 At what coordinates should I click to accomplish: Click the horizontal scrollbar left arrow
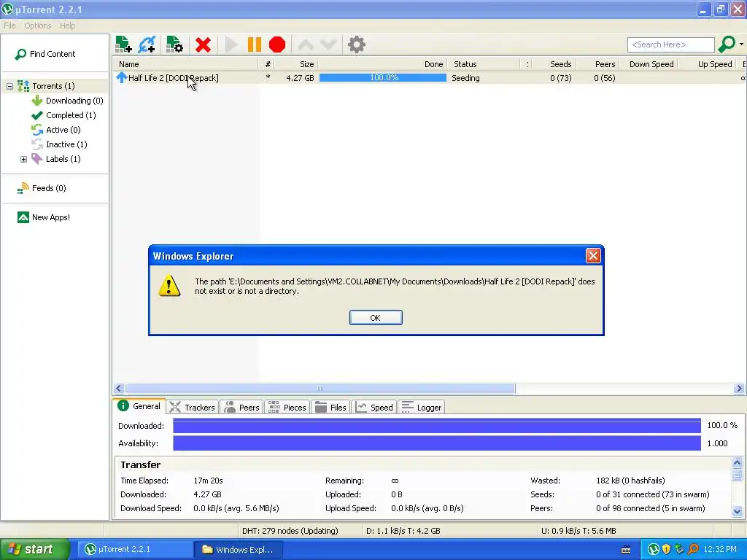[x=119, y=389]
